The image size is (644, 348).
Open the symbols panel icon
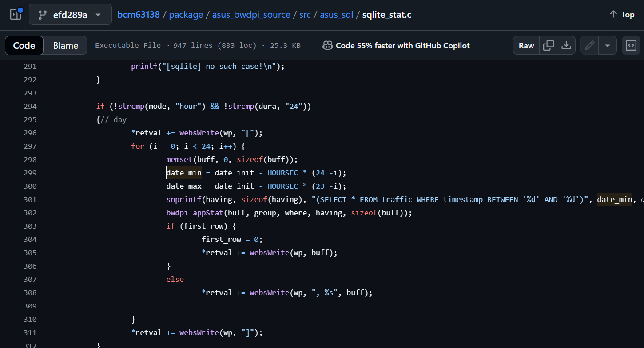click(x=631, y=45)
